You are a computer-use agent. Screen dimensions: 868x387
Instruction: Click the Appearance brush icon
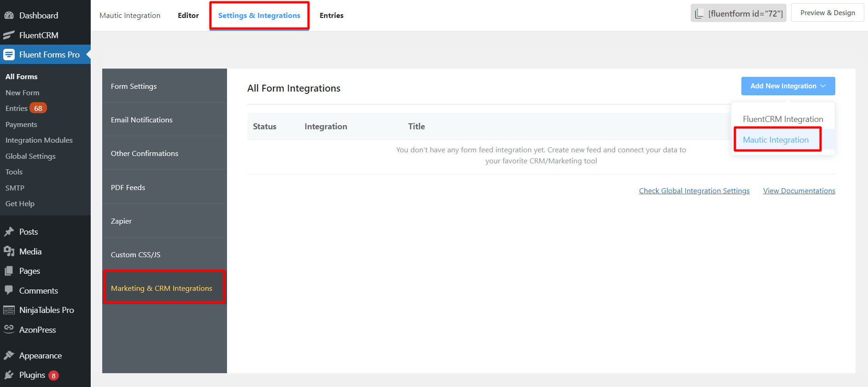pyautogui.click(x=9, y=356)
